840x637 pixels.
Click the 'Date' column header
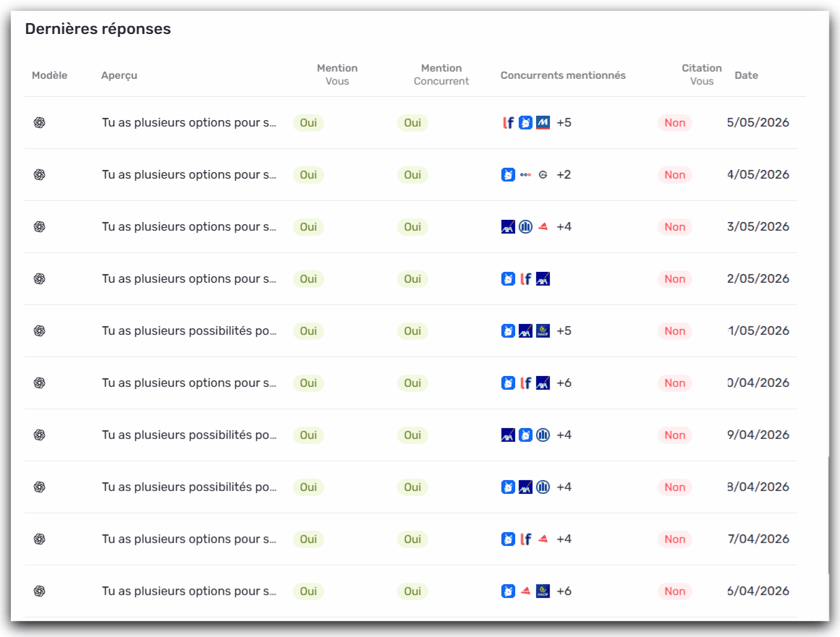click(x=746, y=75)
